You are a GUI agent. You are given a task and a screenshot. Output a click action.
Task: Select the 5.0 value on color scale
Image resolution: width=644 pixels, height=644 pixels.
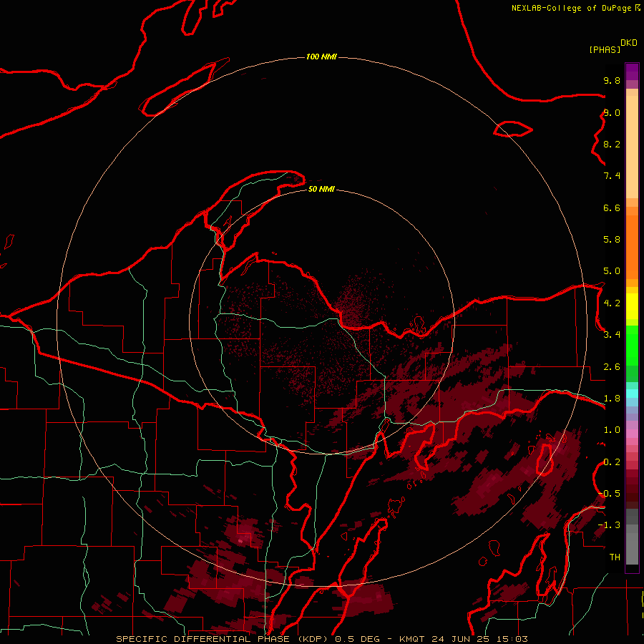point(612,271)
